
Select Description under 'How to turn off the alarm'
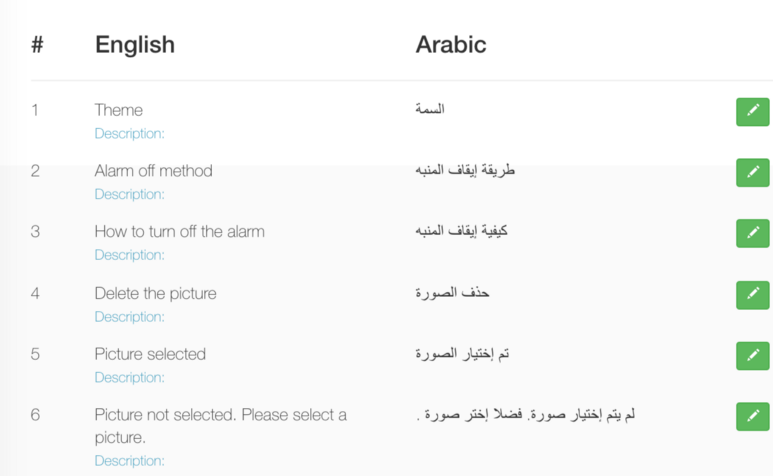(x=129, y=255)
